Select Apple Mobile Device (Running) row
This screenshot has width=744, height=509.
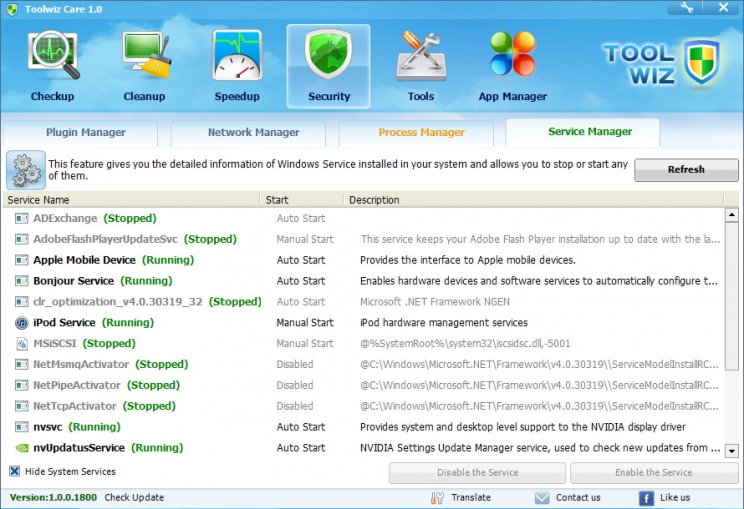tap(364, 260)
